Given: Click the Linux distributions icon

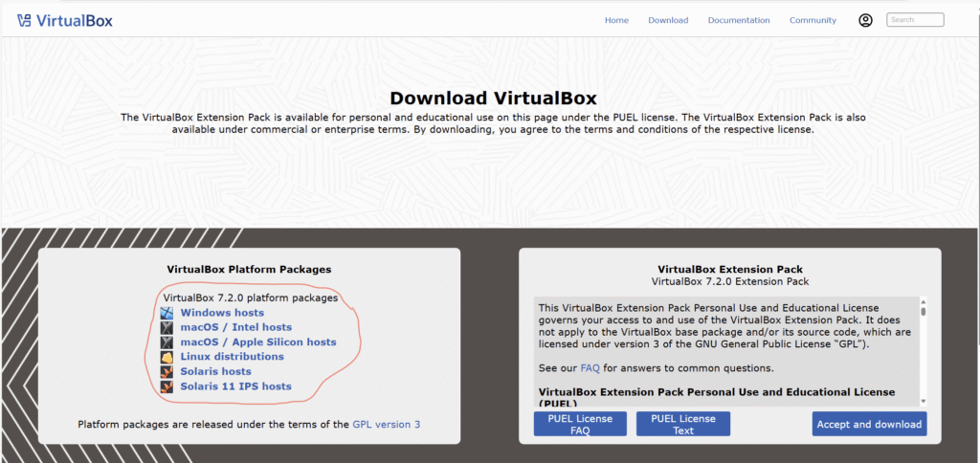Looking at the screenshot, I should tap(167, 357).
